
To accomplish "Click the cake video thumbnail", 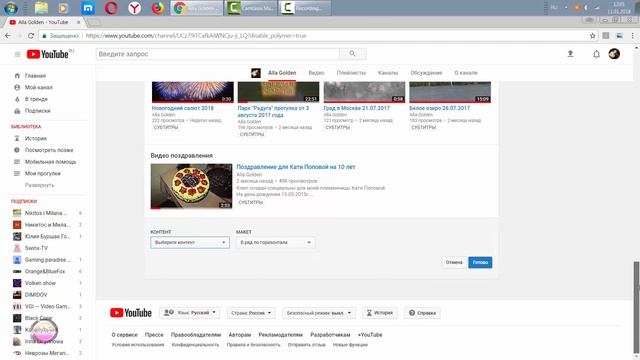I will [191, 186].
